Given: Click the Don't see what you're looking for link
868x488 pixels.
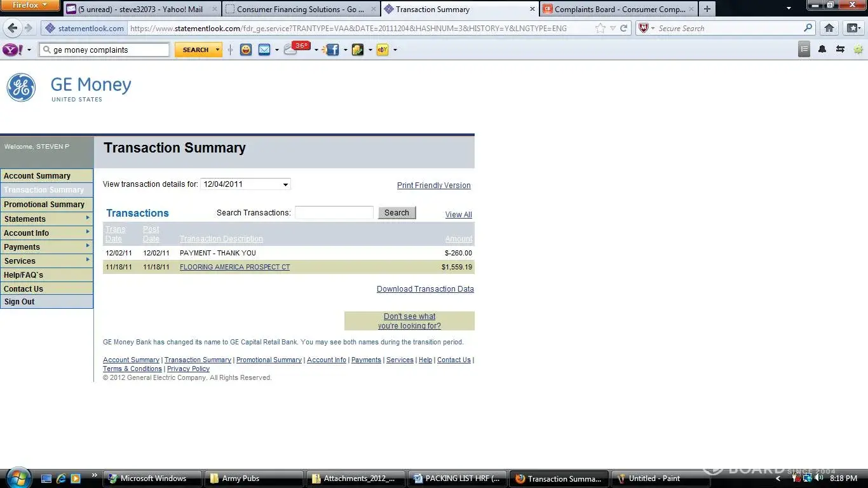Looking at the screenshot, I should [x=410, y=321].
